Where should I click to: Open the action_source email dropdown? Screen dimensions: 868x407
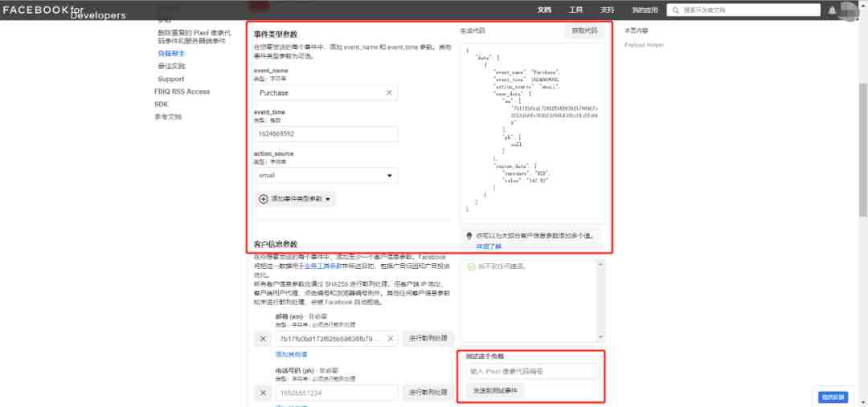[327, 175]
